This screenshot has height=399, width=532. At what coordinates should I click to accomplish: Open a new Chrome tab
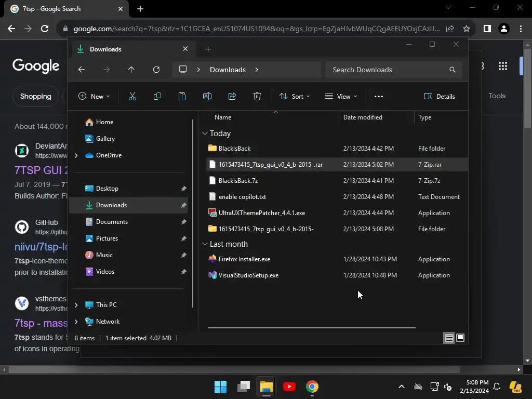(x=140, y=9)
